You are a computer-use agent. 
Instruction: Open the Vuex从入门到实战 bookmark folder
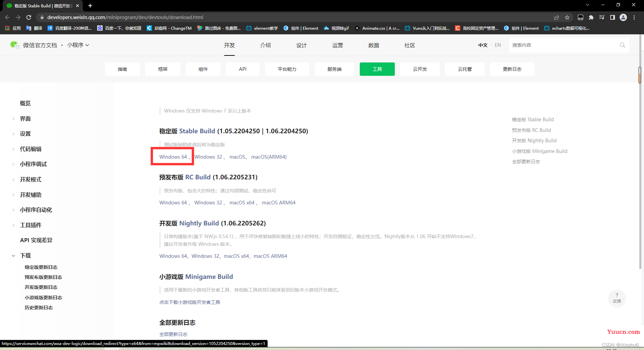click(428, 28)
